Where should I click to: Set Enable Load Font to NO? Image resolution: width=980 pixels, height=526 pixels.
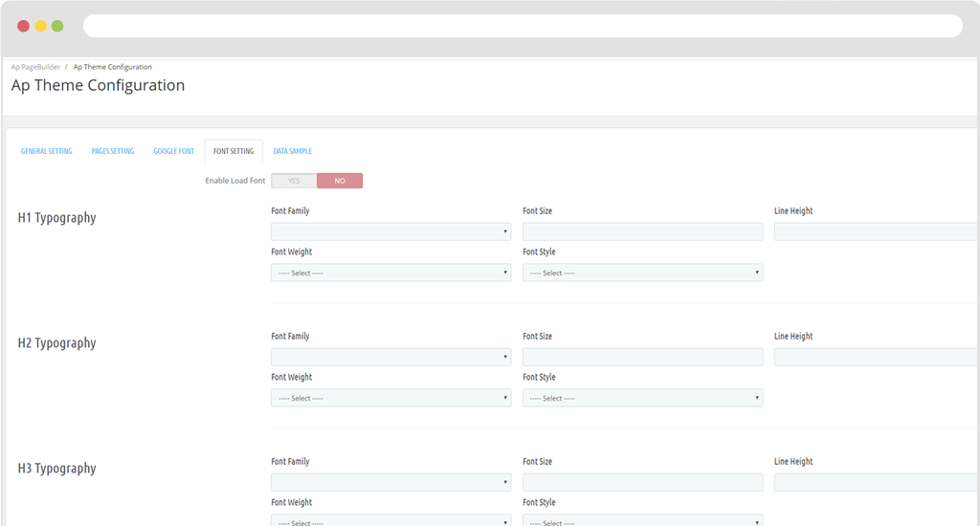tap(340, 181)
